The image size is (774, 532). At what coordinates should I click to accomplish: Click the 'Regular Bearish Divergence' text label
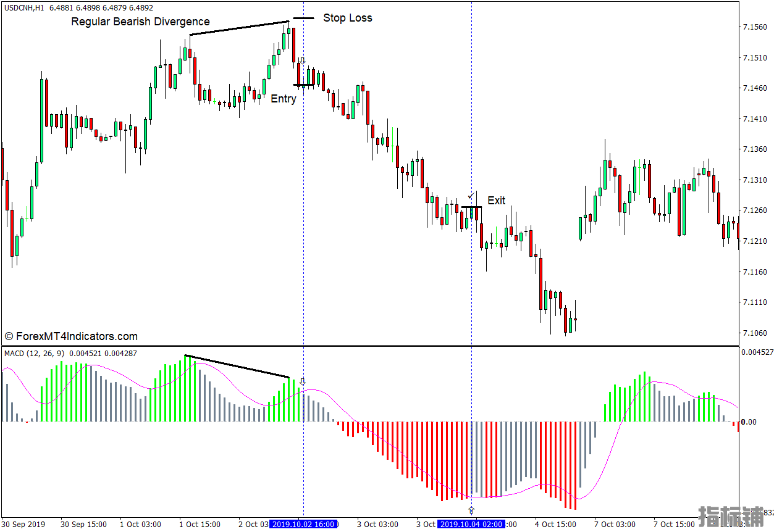coord(140,22)
